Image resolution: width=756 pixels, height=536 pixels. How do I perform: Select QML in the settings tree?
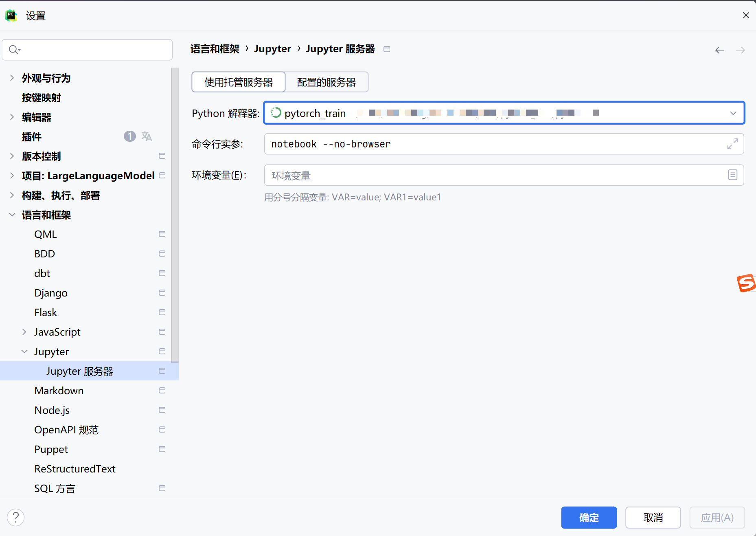click(x=46, y=234)
